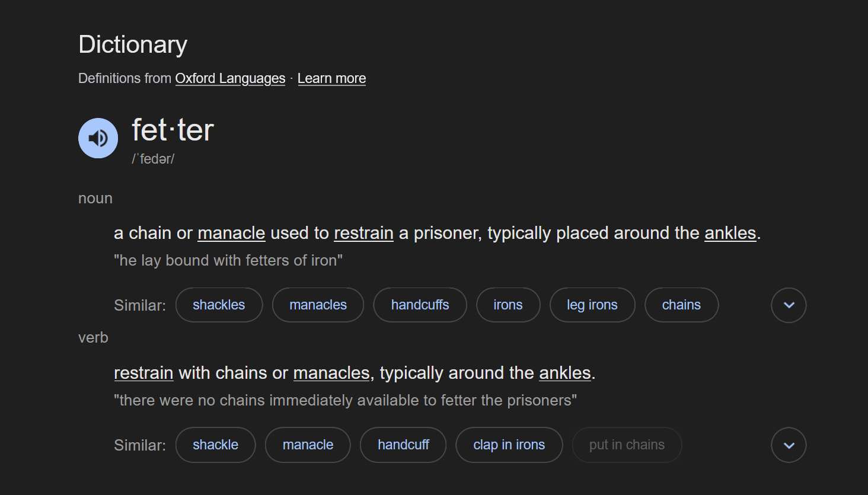Open "restrain" link in the verb definition
Screen dimensions: 868x495
[143, 373]
